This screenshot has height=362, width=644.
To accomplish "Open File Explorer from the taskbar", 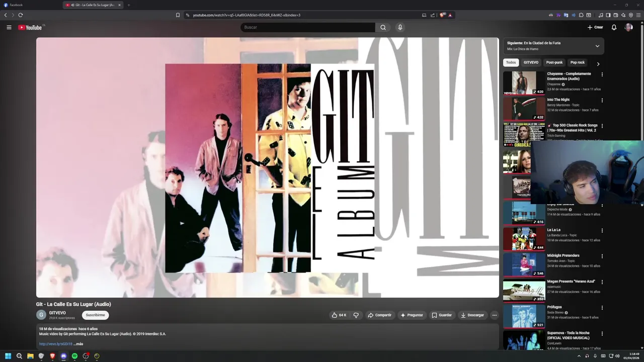I will 30,356.
